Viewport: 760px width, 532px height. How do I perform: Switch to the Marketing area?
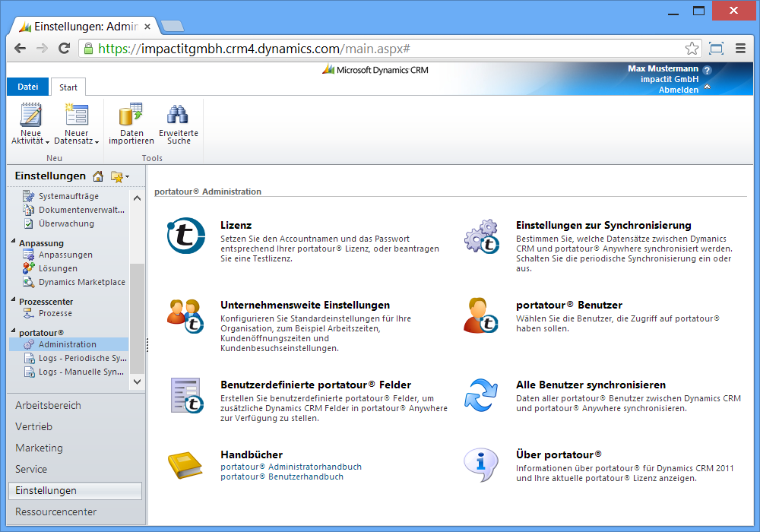click(x=39, y=448)
